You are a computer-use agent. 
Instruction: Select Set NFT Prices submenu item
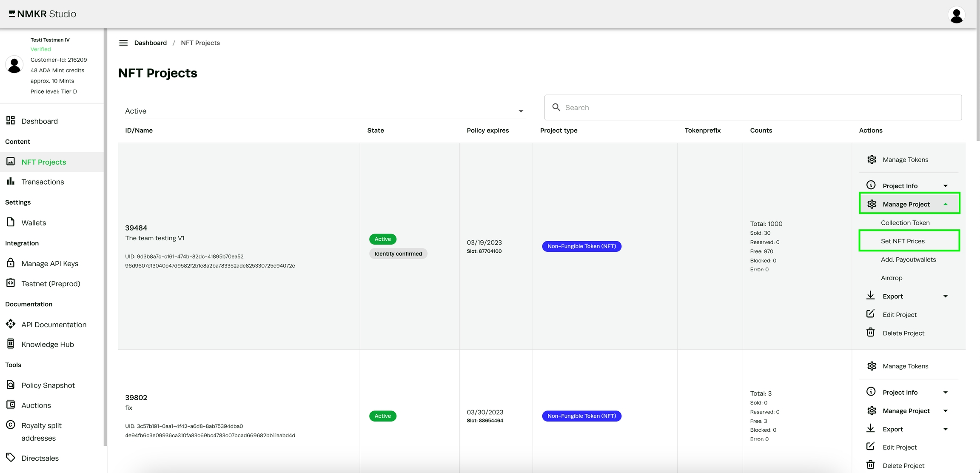903,241
